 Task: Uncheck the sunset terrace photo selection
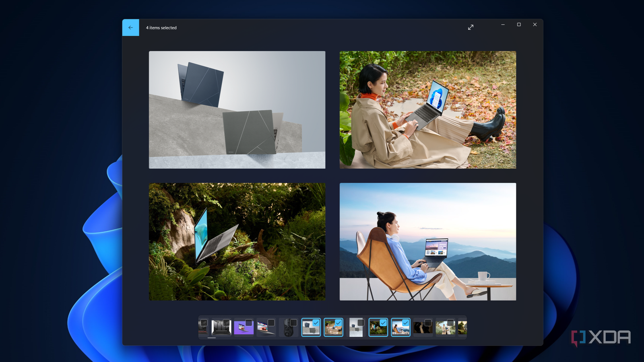point(405,322)
